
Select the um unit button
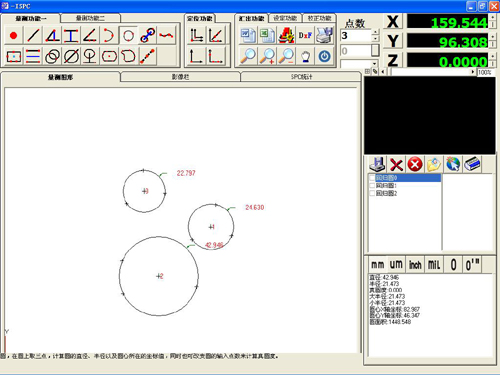coord(396,265)
